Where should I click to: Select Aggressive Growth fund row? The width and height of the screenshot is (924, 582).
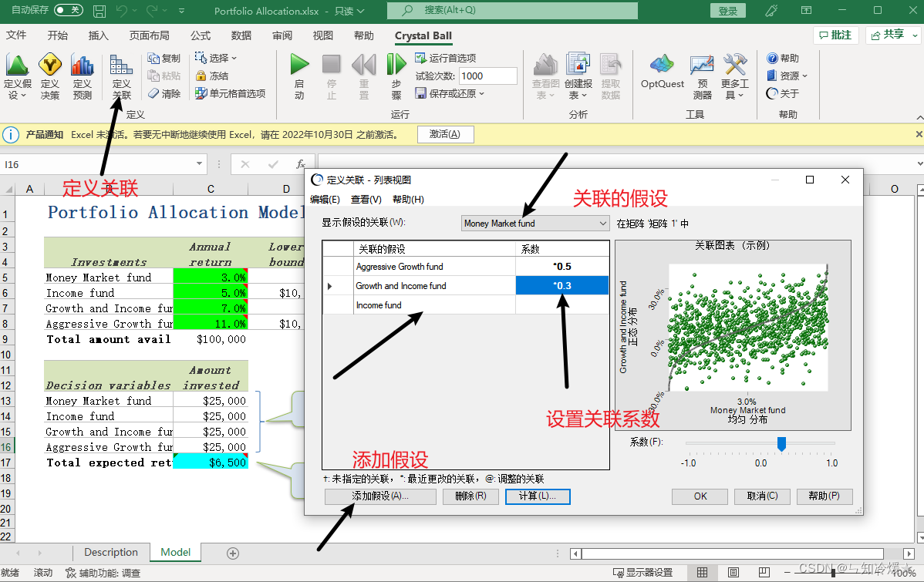[466, 266]
